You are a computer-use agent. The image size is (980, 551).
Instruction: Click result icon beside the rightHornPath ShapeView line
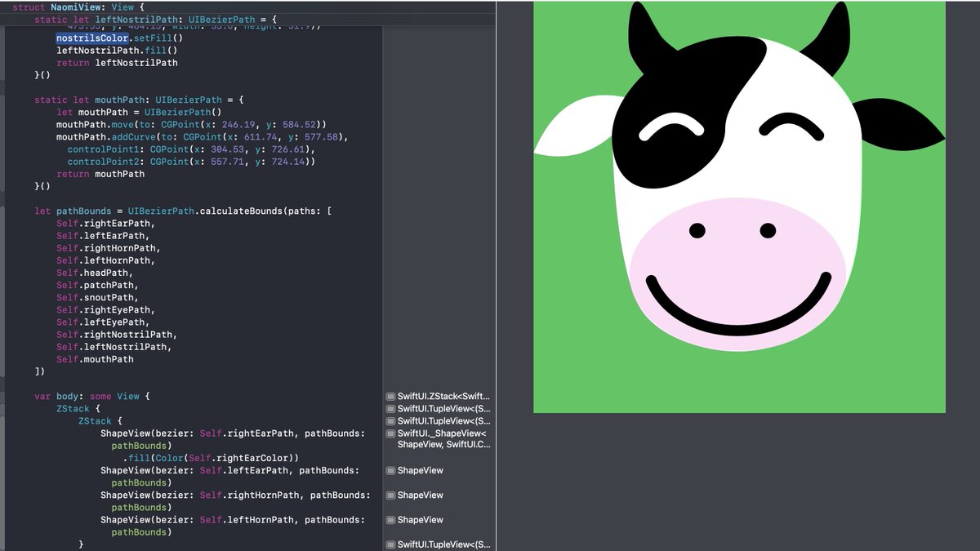point(390,495)
